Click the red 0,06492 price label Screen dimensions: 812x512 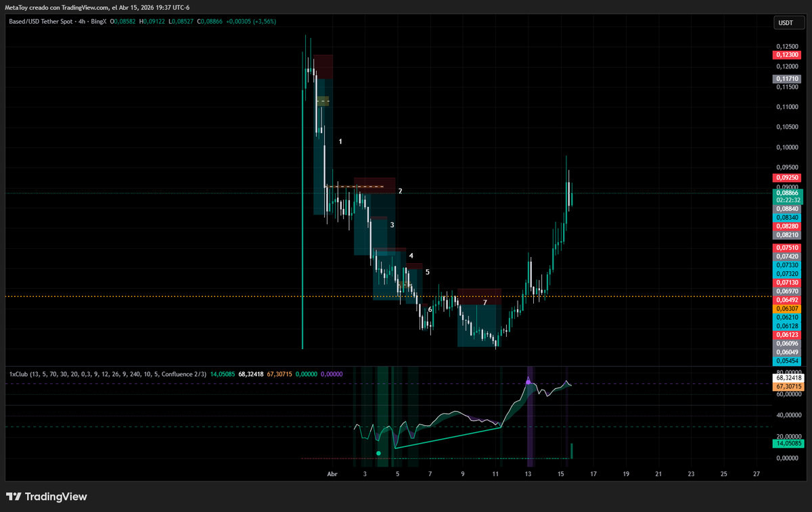pyautogui.click(x=787, y=300)
